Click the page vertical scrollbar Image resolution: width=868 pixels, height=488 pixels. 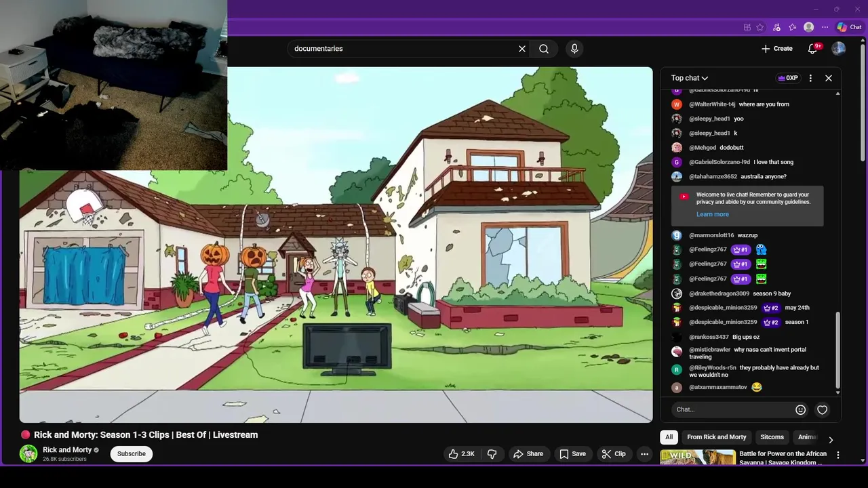tap(863, 102)
